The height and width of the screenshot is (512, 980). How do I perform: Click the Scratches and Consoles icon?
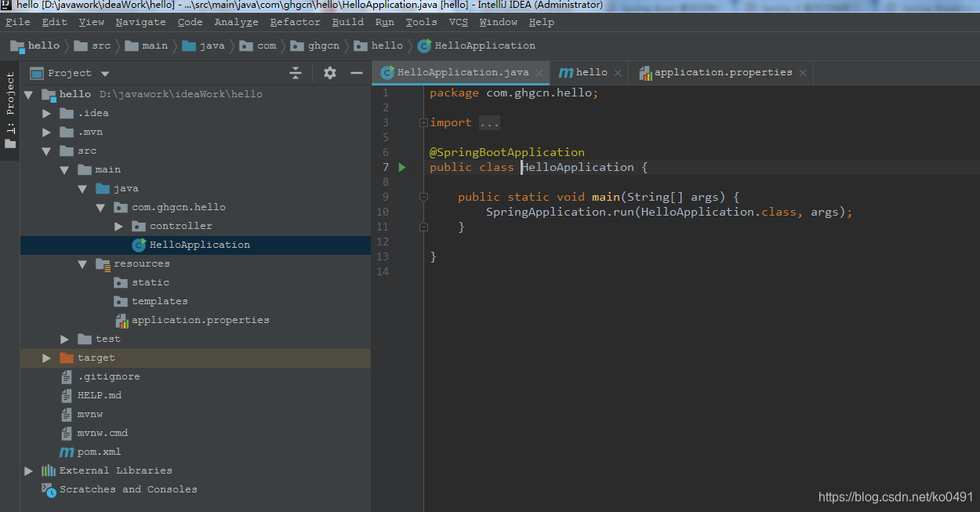click(49, 489)
